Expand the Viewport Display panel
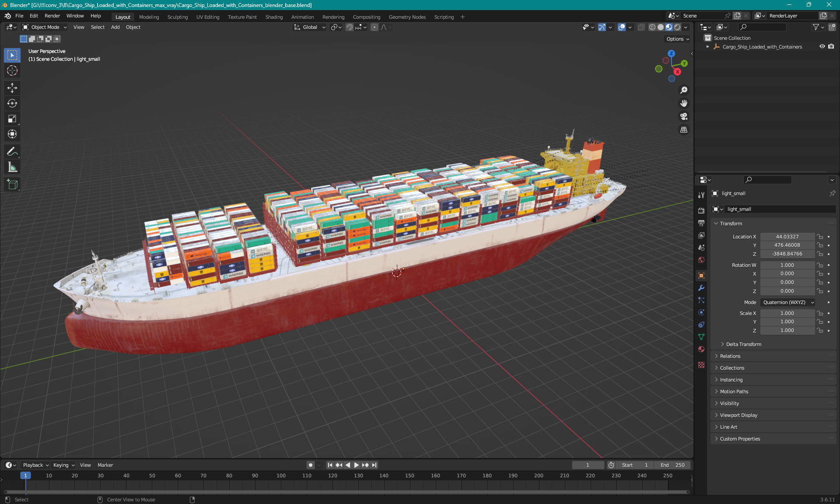This screenshot has height=504, width=840. [738, 415]
